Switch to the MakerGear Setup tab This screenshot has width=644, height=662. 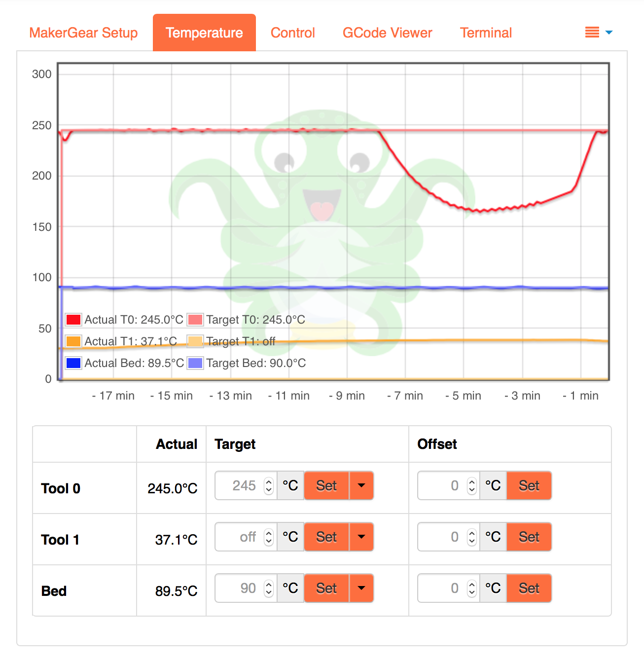(x=83, y=33)
